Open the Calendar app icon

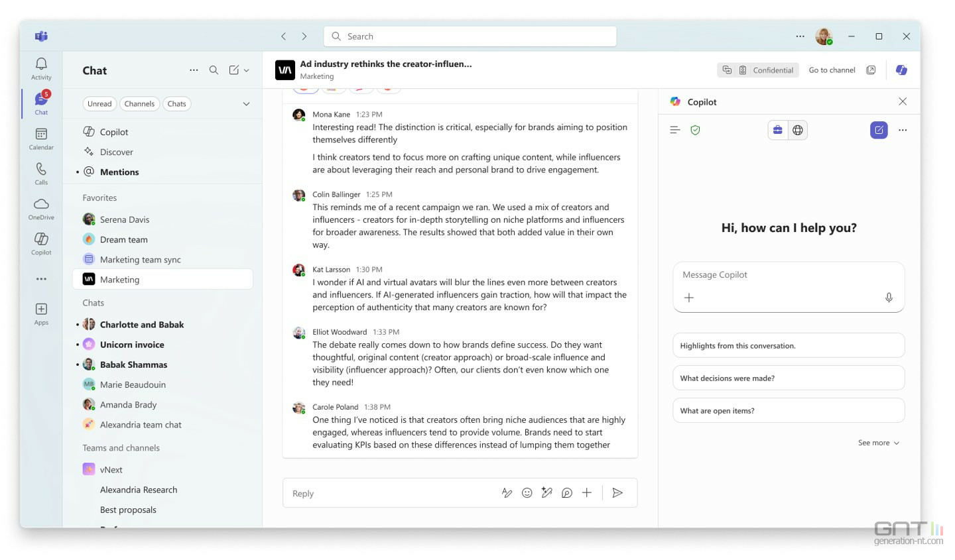pyautogui.click(x=41, y=139)
